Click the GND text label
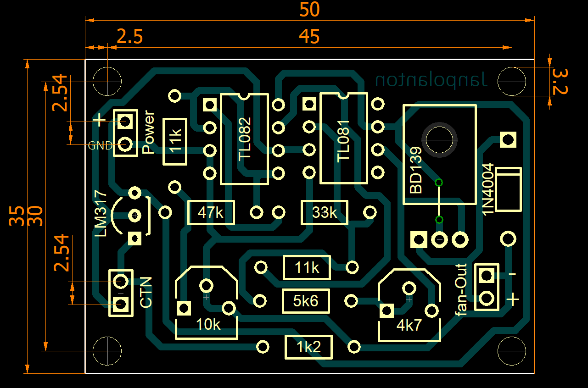Screen dimensions: 588x388 pos(100,146)
